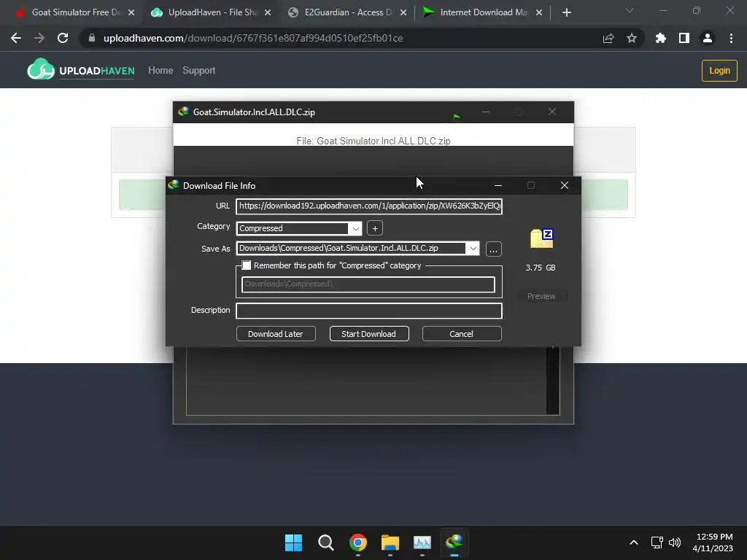Go back to previous page
The width and height of the screenshot is (747, 560).
coord(16,38)
